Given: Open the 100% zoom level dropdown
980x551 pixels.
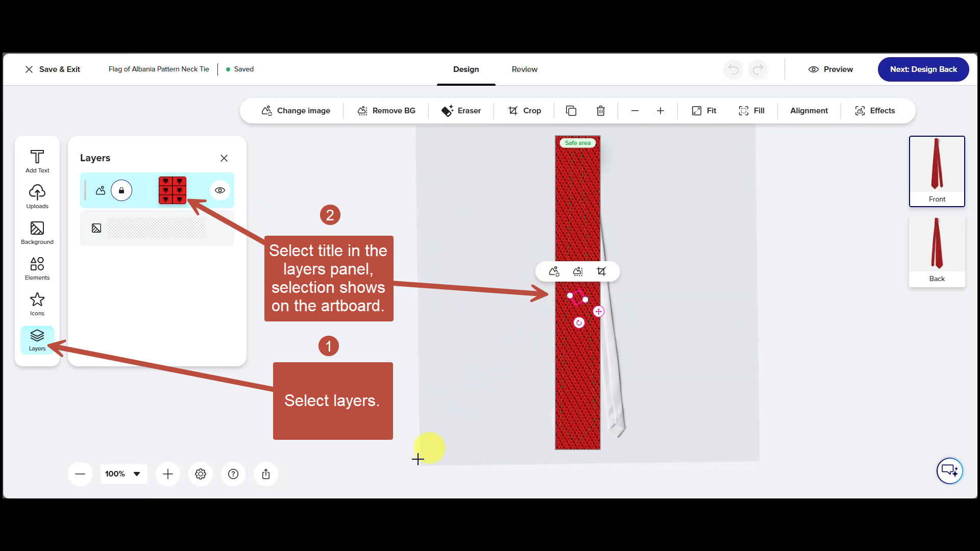Looking at the screenshot, I should [124, 474].
